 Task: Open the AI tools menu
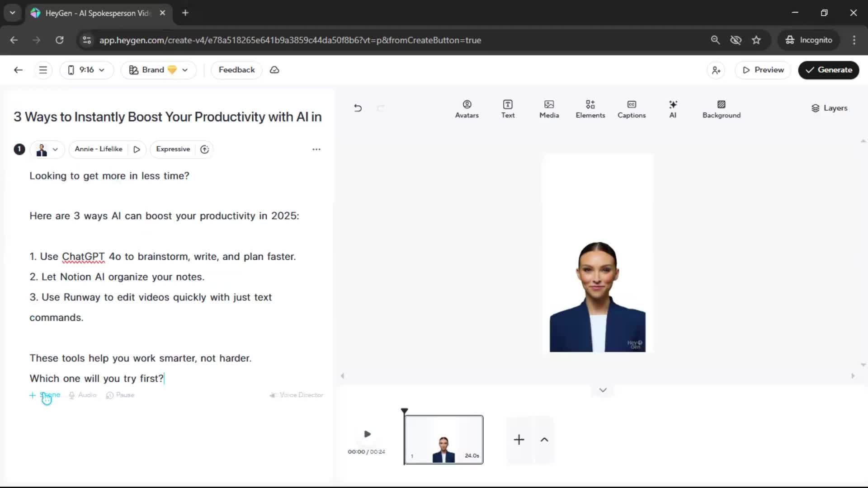[x=673, y=109]
